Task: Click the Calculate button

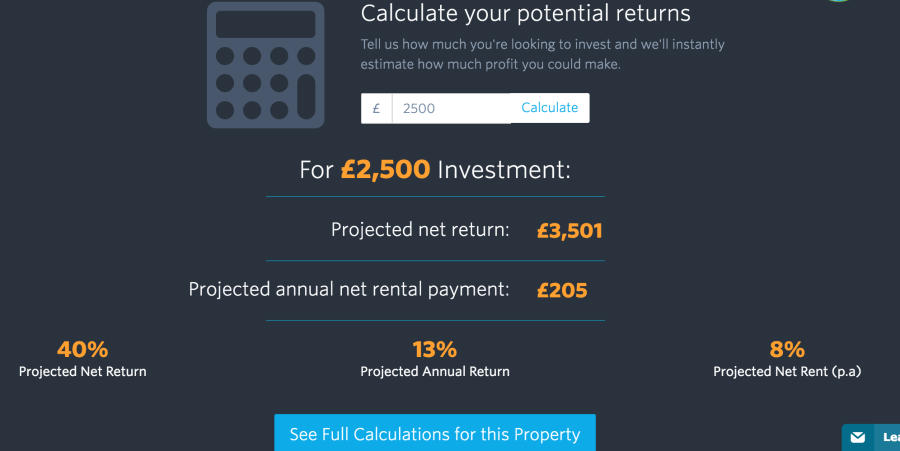Action: (x=549, y=108)
